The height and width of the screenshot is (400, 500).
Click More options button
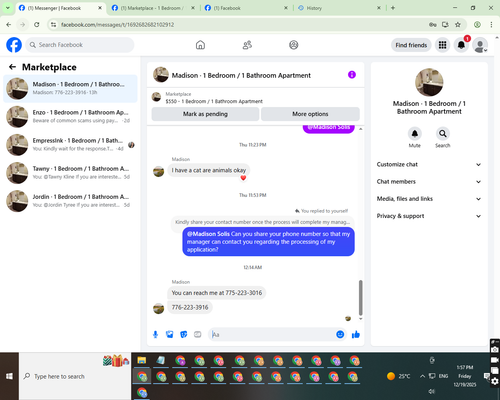point(310,114)
